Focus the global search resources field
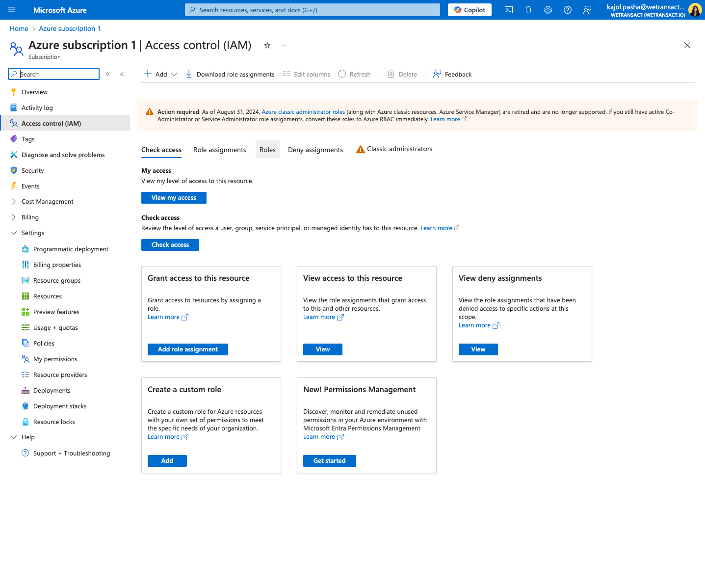The image size is (705, 588). click(313, 10)
